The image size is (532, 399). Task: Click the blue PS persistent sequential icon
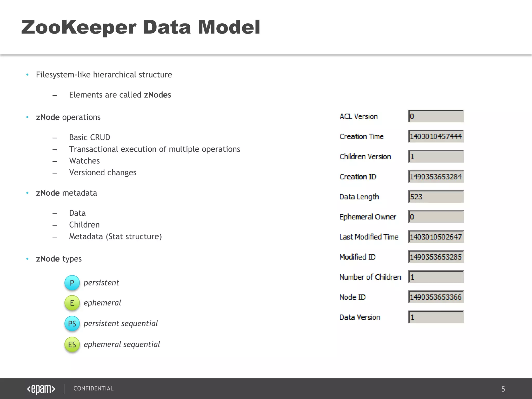tap(72, 323)
